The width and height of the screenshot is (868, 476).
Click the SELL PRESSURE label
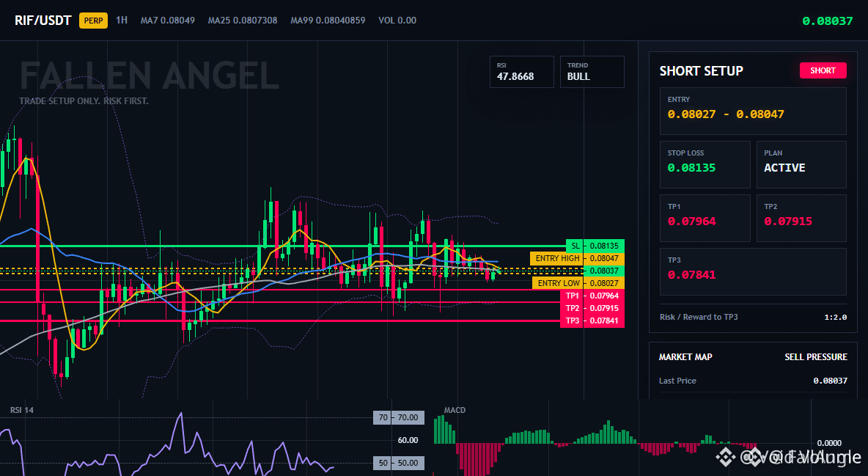pyautogui.click(x=816, y=357)
